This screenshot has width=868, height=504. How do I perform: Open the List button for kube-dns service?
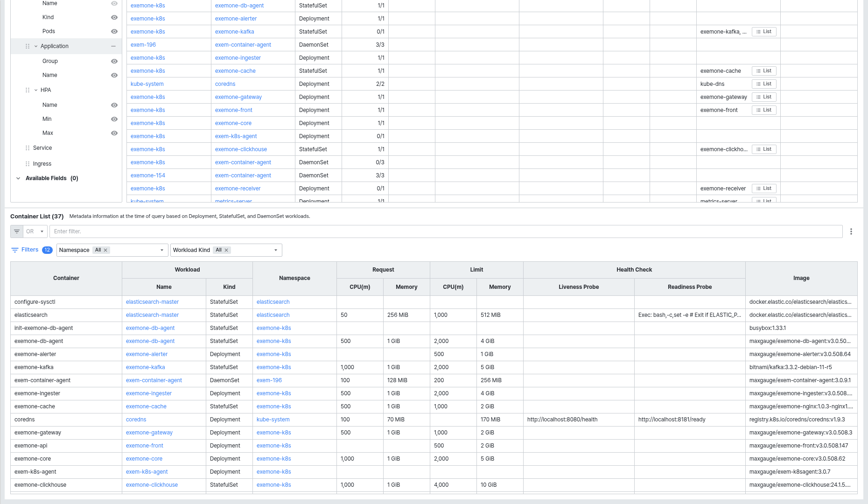[x=764, y=84]
